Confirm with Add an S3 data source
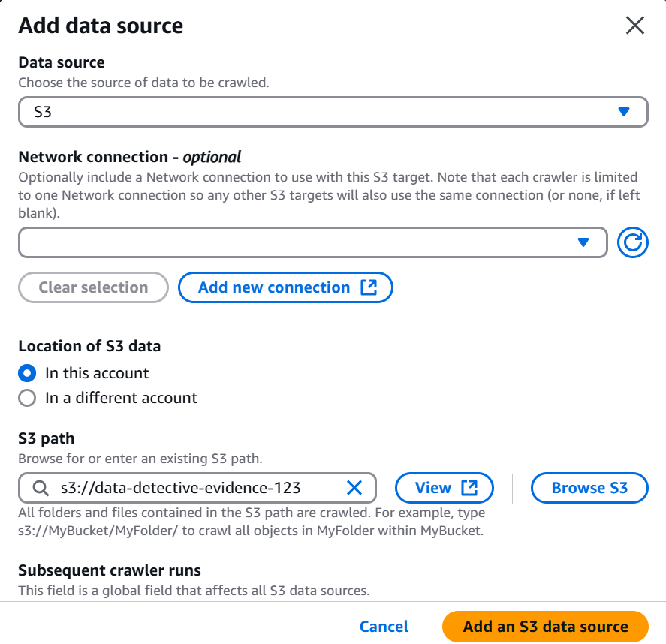 545,627
